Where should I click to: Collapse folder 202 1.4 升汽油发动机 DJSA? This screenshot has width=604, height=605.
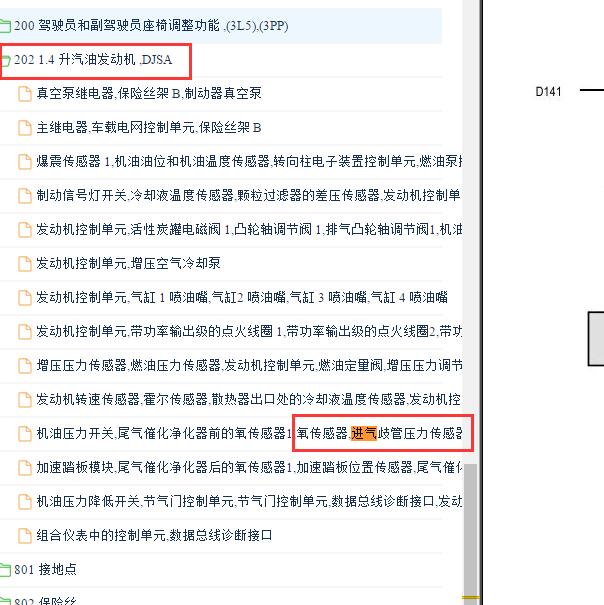coord(93,60)
